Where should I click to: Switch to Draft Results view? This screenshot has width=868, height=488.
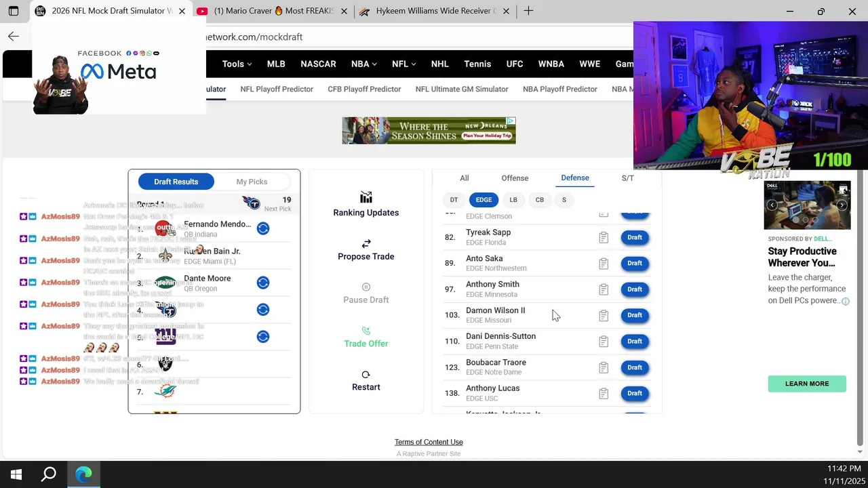pyautogui.click(x=176, y=182)
